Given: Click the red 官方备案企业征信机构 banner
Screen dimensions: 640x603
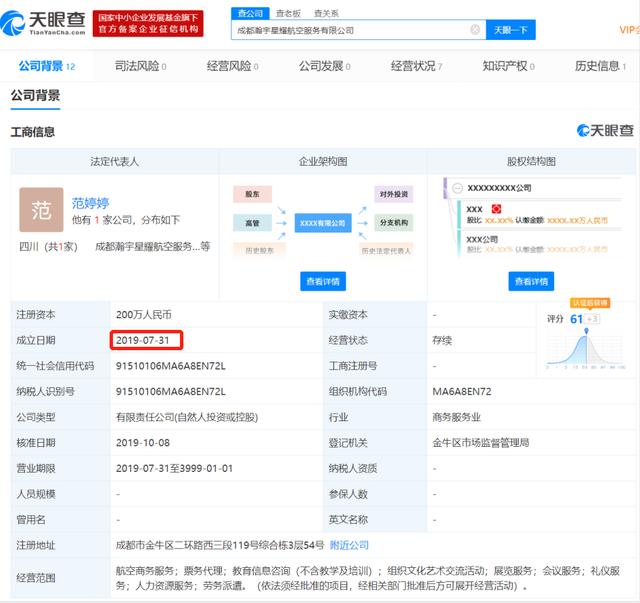Looking at the screenshot, I should tap(148, 24).
